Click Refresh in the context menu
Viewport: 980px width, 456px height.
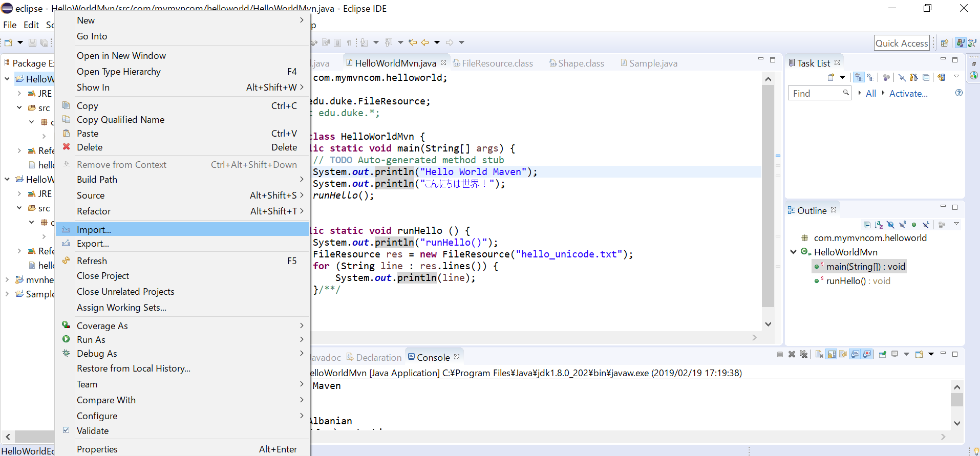[x=182, y=261]
